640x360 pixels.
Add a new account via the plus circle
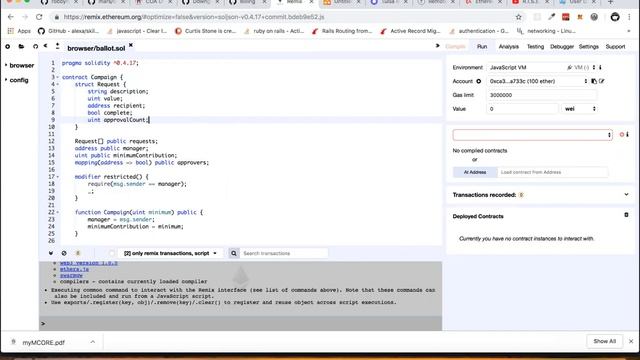[478, 81]
